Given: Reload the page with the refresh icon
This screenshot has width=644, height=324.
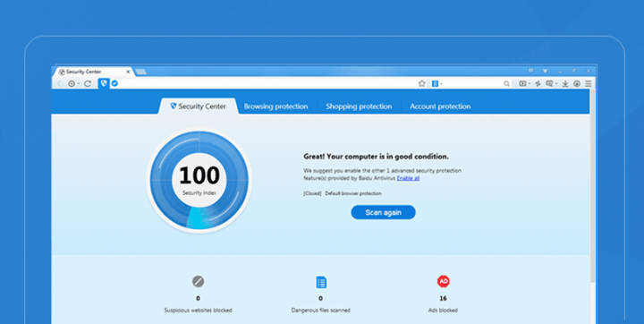Looking at the screenshot, I should 88,84.
